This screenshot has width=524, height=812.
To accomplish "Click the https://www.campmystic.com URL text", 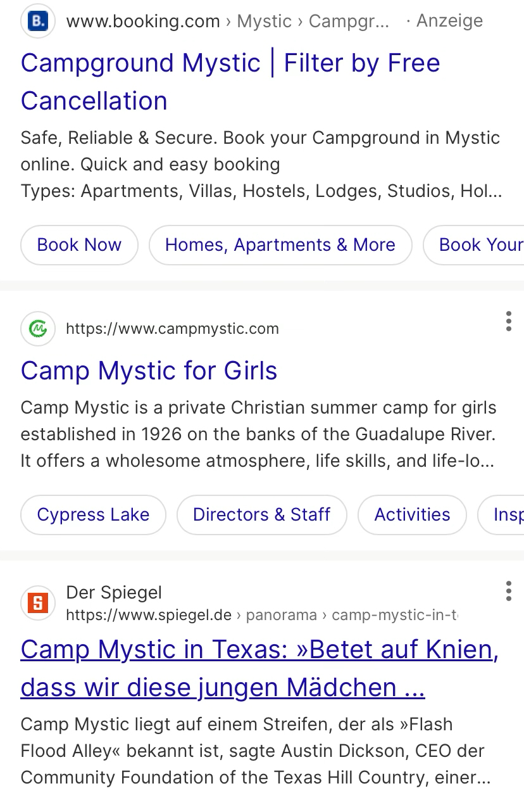I will pyautogui.click(x=172, y=329).
